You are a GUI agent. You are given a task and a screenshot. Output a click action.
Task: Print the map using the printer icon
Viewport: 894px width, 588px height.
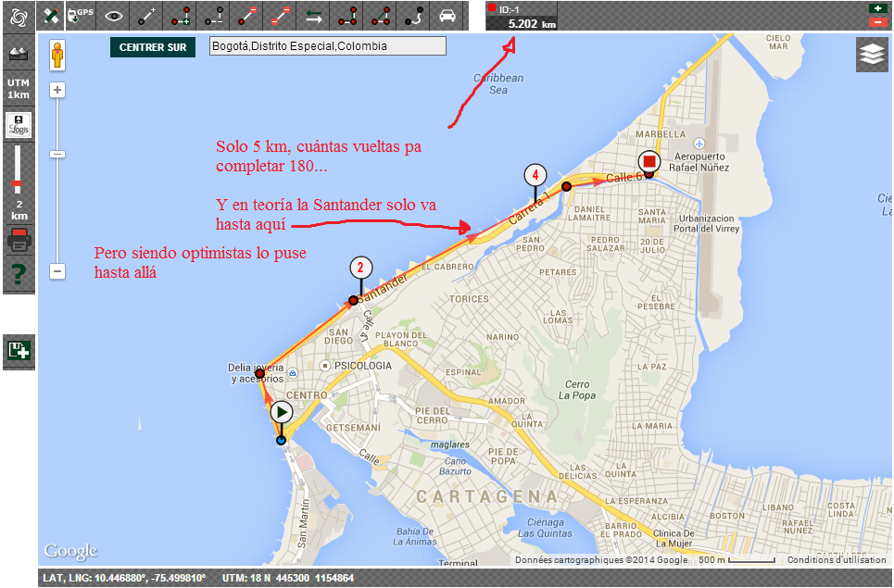tap(19, 240)
